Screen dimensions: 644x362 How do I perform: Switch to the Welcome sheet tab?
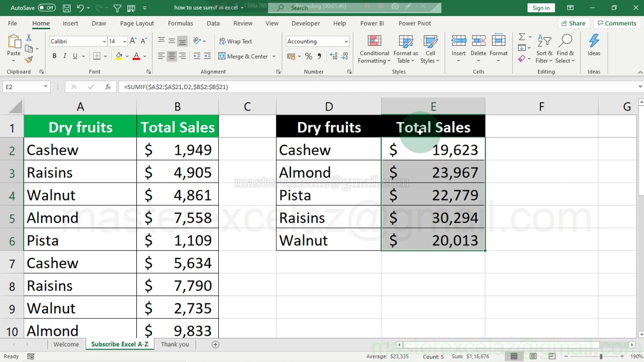click(x=66, y=344)
